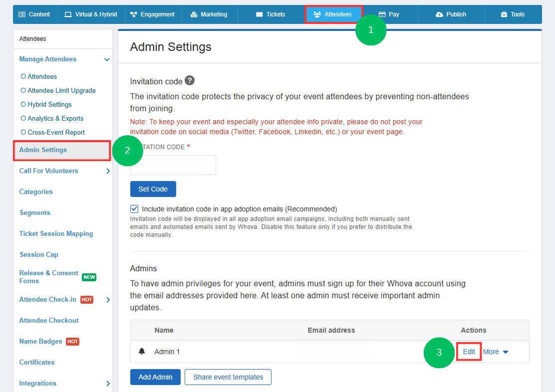Switch to the Marketing tab
Screen dimensions: 555x392
point(209,14)
